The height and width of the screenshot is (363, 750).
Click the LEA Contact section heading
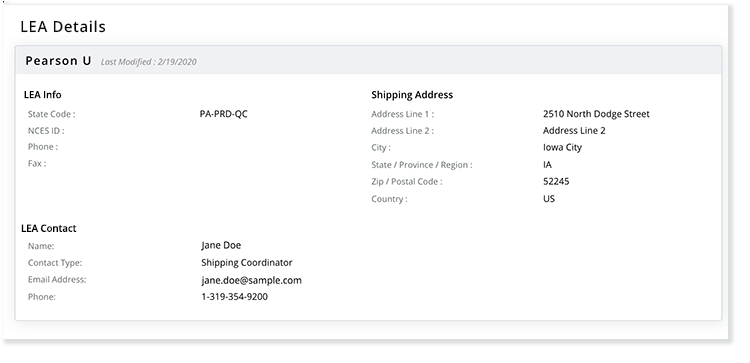49,228
